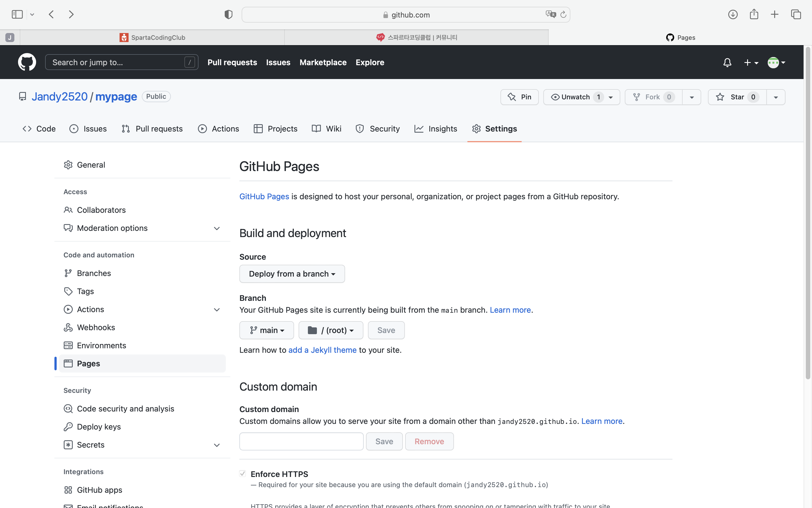Viewport: 812px width, 508px height.
Task: Switch to the SpartaCodingClub browser tab
Action: [x=152, y=37]
